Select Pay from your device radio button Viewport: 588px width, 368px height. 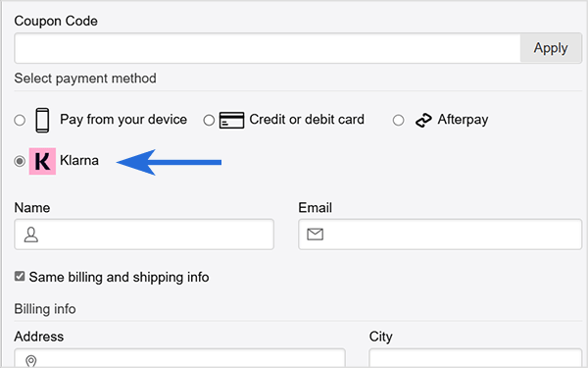(x=20, y=120)
